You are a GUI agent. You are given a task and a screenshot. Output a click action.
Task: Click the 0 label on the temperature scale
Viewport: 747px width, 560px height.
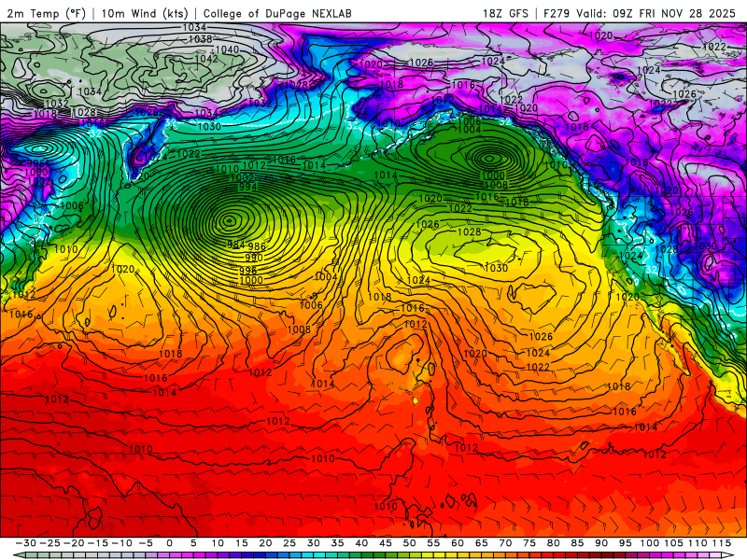pyautogui.click(x=170, y=543)
